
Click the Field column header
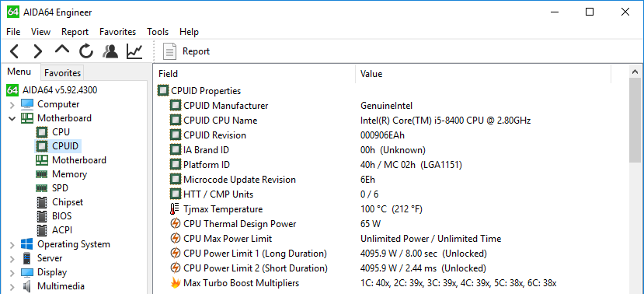coord(255,74)
